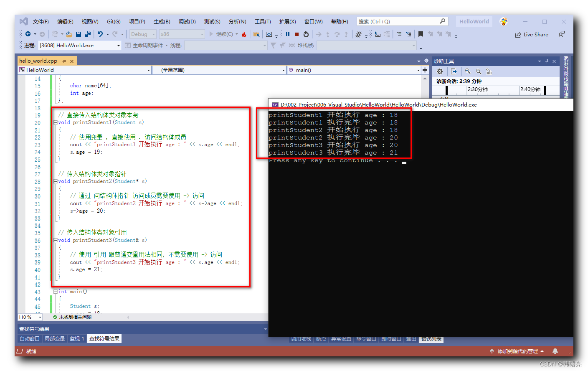Click the 未找到相关问题 status indicator

[x=72, y=317]
